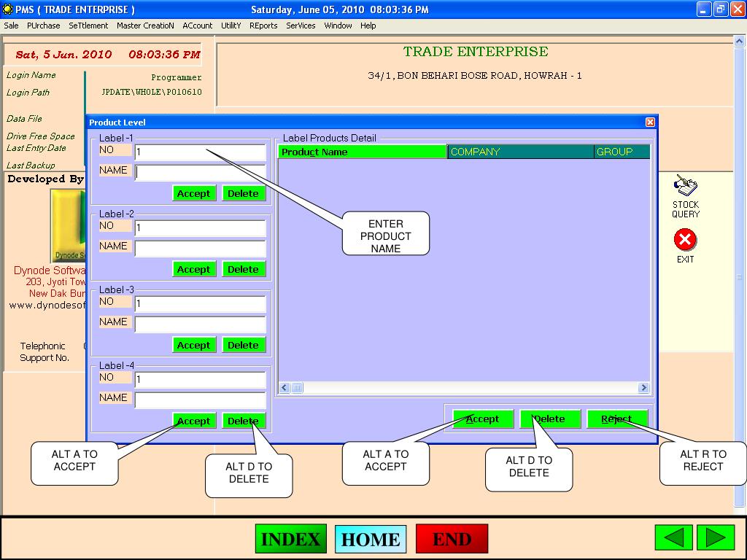Click Accept under Label-2

tap(194, 269)
